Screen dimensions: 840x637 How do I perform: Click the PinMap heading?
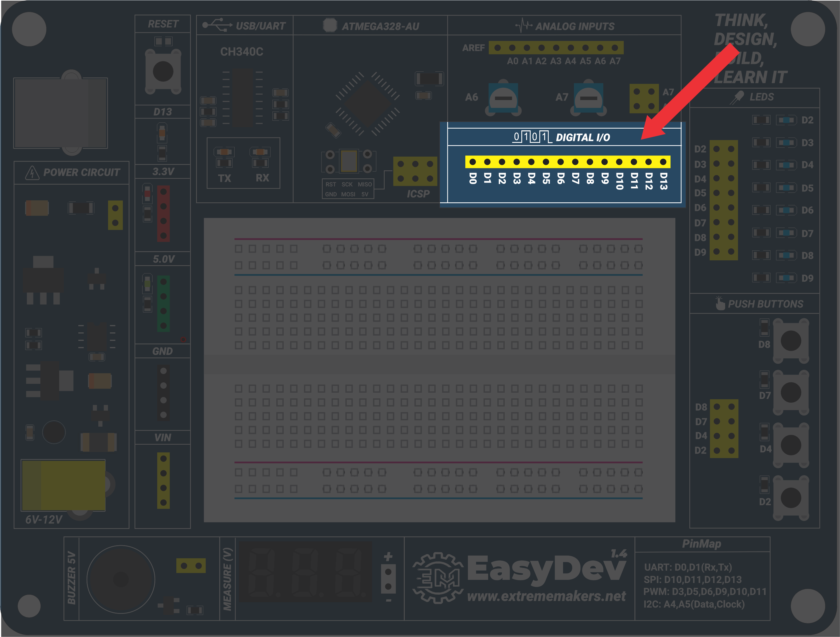702,544
